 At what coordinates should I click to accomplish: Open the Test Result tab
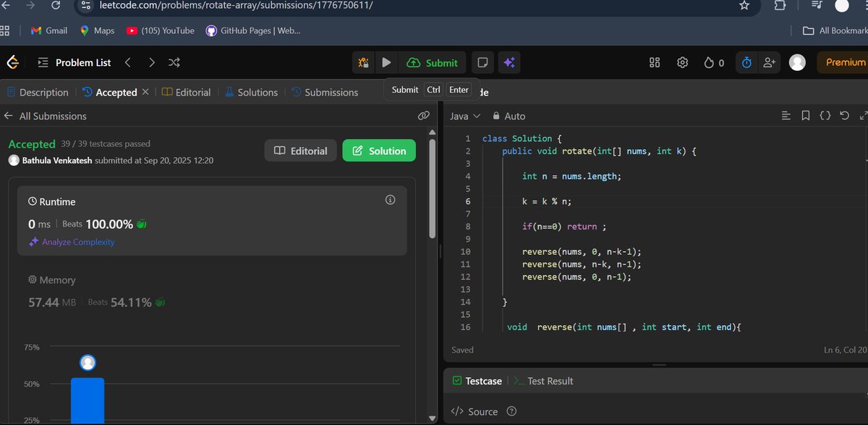[543, 381]
